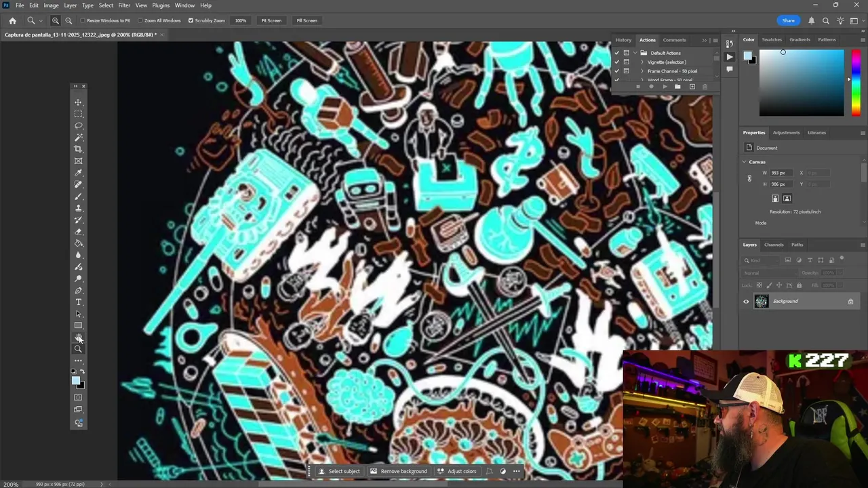Open the Image menu

[x=51, y=5]
